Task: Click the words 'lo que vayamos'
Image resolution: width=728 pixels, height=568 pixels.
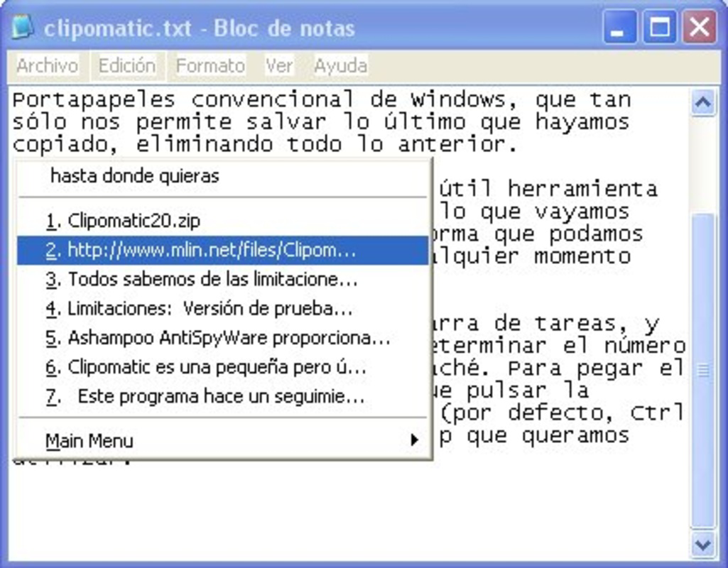Action: click(x=534, y=212)
